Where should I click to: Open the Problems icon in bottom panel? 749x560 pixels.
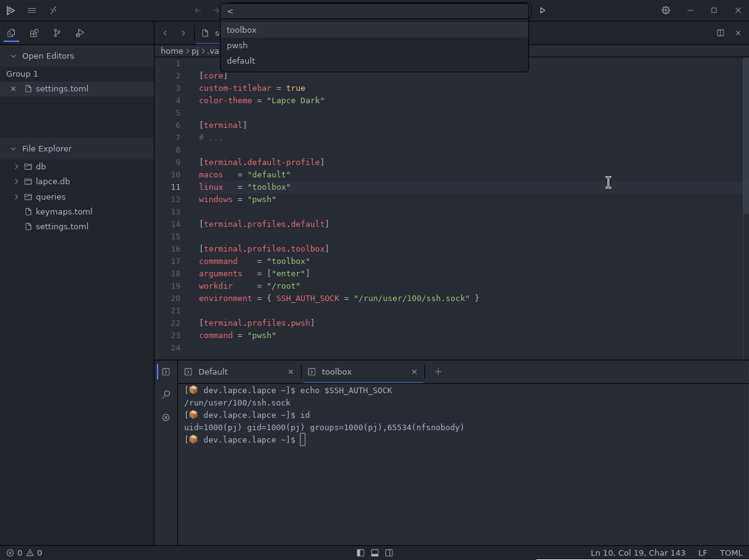tap(166, 417)
